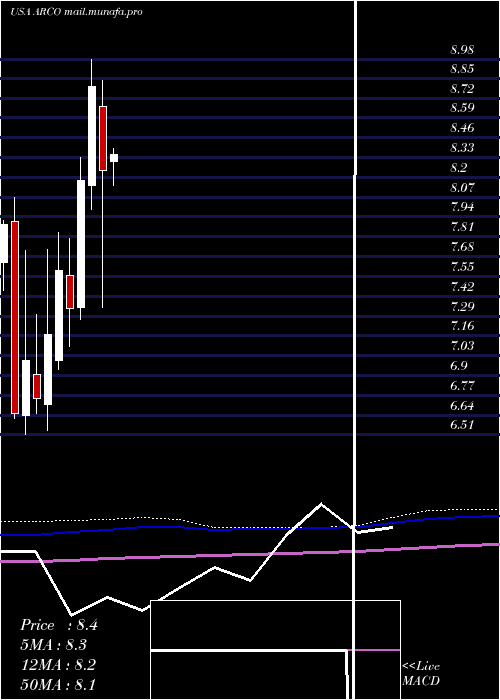Click the 'Price : 8.4' readout

58,625
